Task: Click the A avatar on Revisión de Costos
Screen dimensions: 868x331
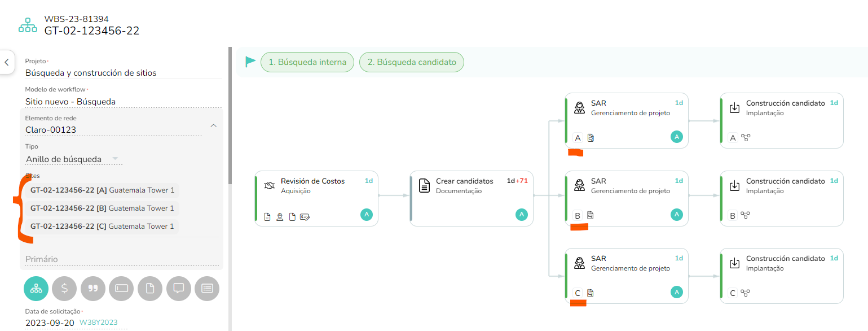Action: tap(367, 214)
